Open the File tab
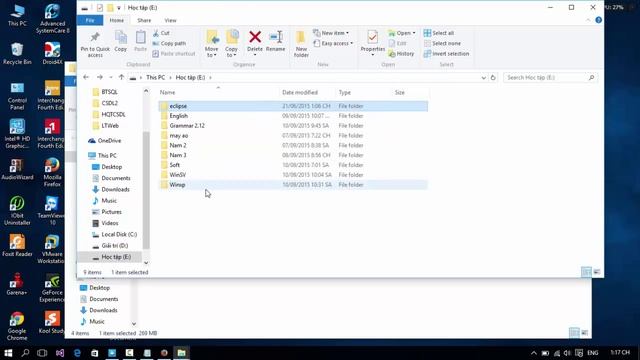The width and height of the screenshot is (640, 360). point(90,20)
